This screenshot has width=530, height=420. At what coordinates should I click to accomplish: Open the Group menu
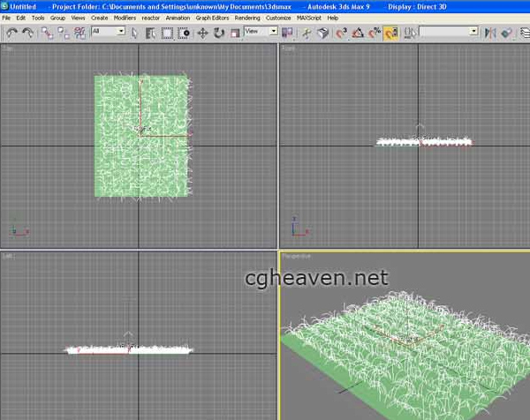[57, 18]
